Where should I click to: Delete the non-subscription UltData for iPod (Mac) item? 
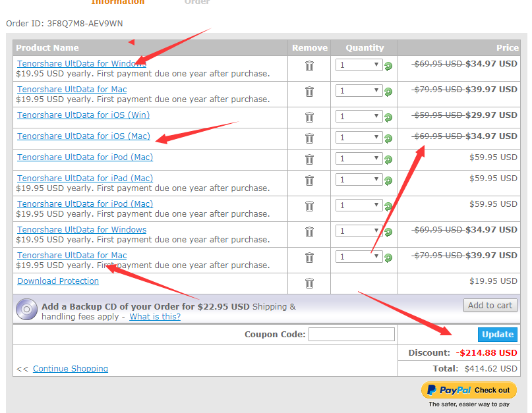309,159
